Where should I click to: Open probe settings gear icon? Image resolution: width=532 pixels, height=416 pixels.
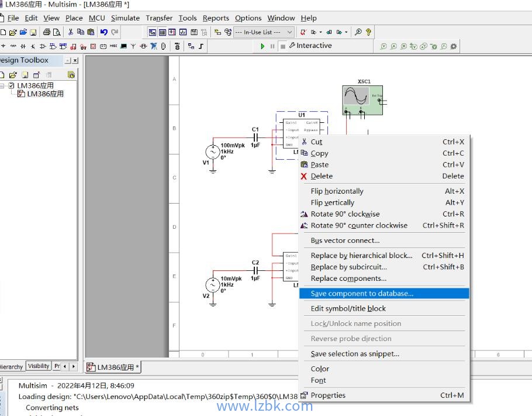(453, 46)
